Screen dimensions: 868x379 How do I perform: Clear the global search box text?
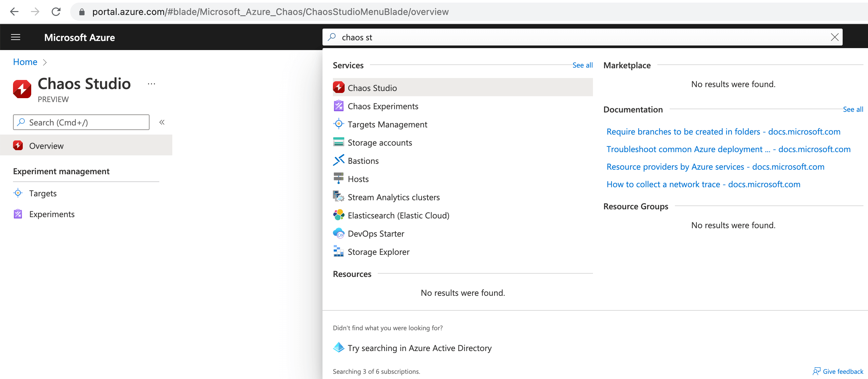(x=834, y=37)
